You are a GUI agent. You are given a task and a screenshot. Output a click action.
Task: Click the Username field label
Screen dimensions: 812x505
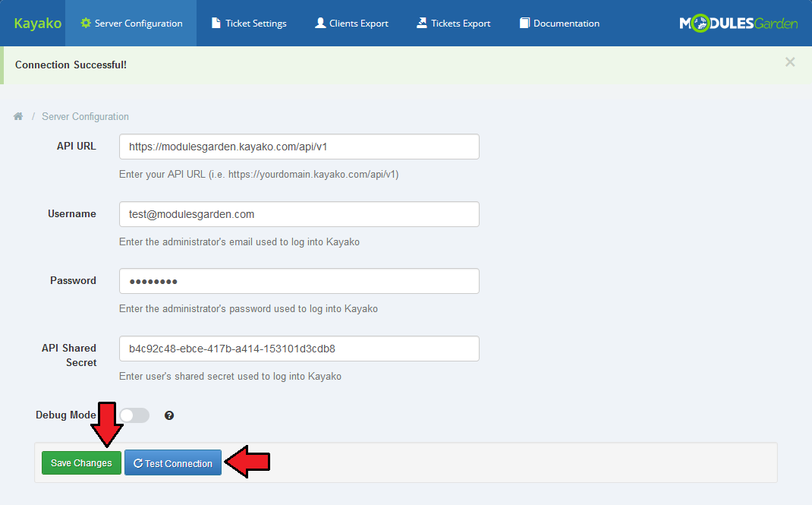[72, 214]
